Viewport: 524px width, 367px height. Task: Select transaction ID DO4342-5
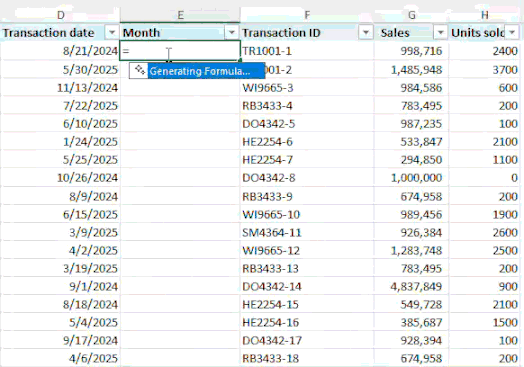(x=307, y=124)
